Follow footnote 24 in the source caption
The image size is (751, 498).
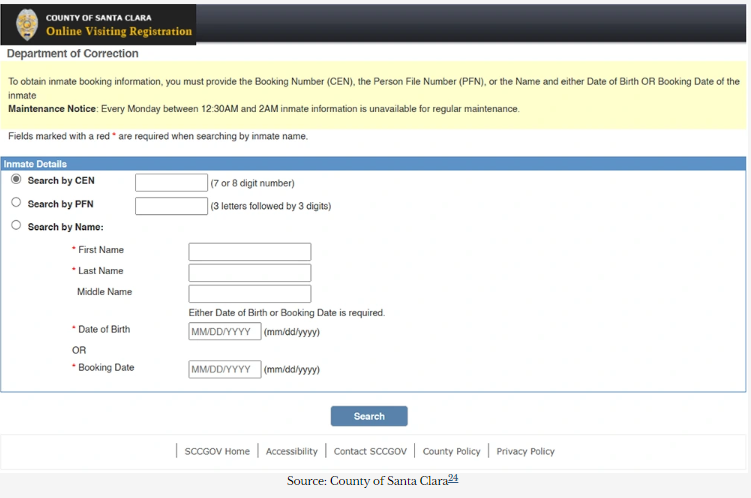(x=452, y=478)
